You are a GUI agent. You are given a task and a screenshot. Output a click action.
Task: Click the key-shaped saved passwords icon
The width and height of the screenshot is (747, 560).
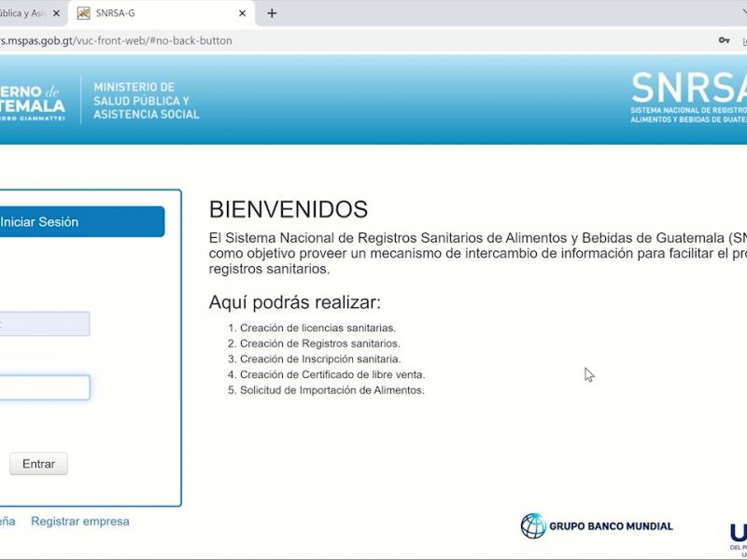(724, 41)
